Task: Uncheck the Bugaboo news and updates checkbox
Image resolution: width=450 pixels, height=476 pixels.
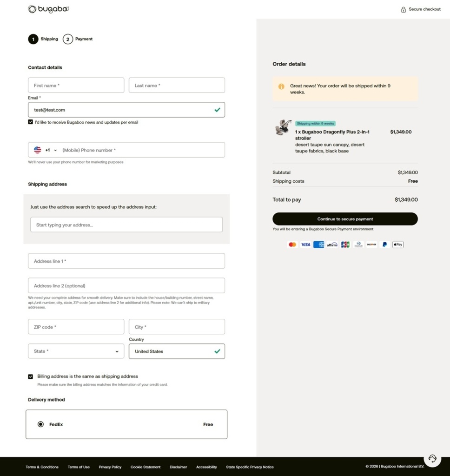Action: point(30,122)
